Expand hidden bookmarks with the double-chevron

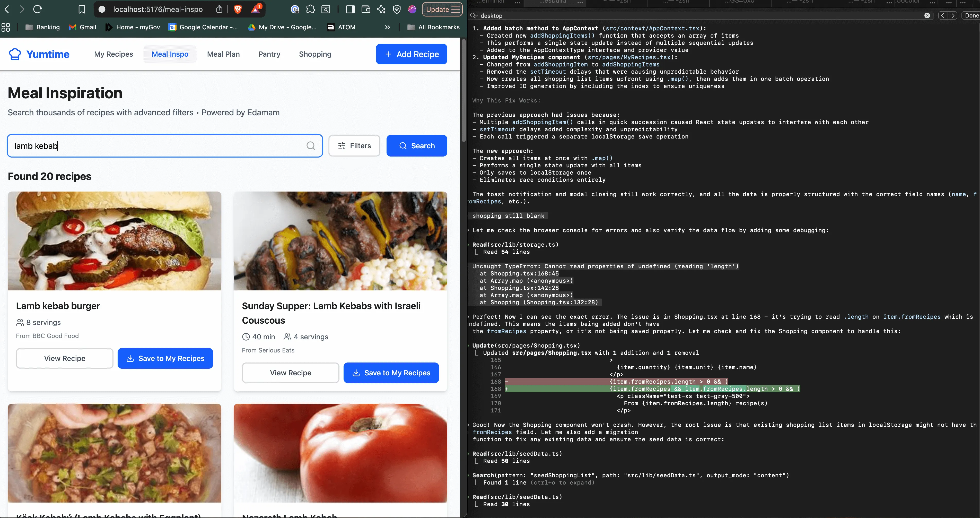(387, 27)
